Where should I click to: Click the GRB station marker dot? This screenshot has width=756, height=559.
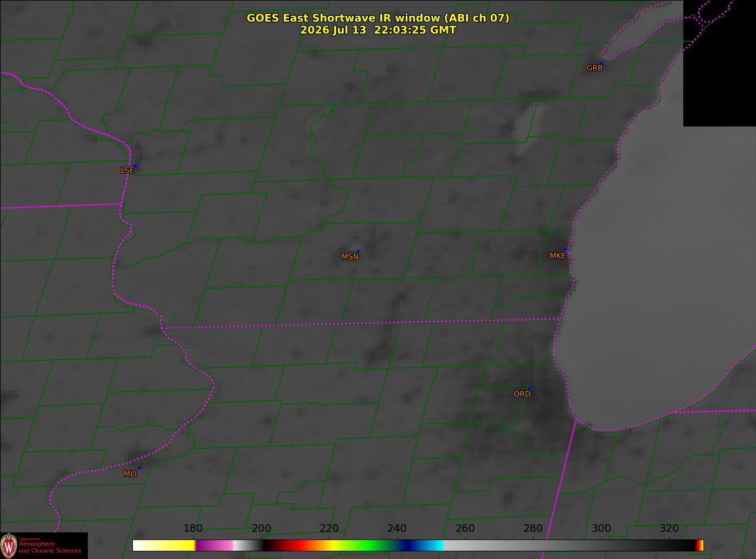point(601,63)
